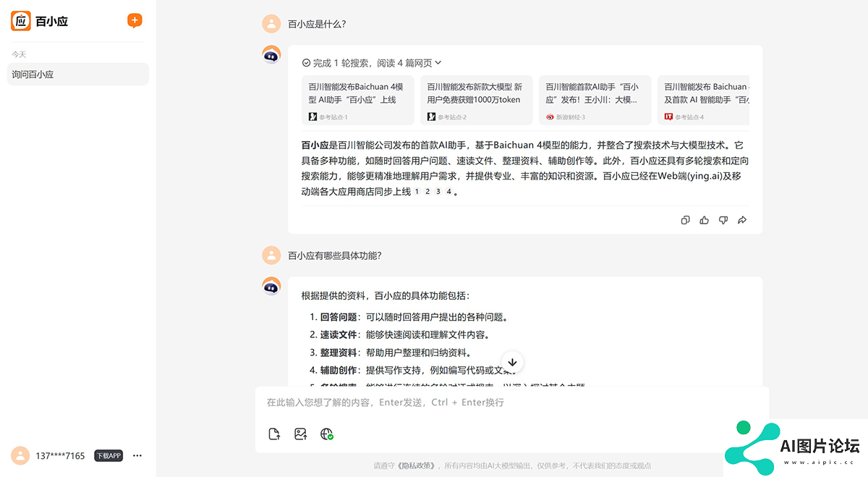Click the scroll-to-bottom arrow button
This screenshot has height=477, width=868.
click(512, 362)
